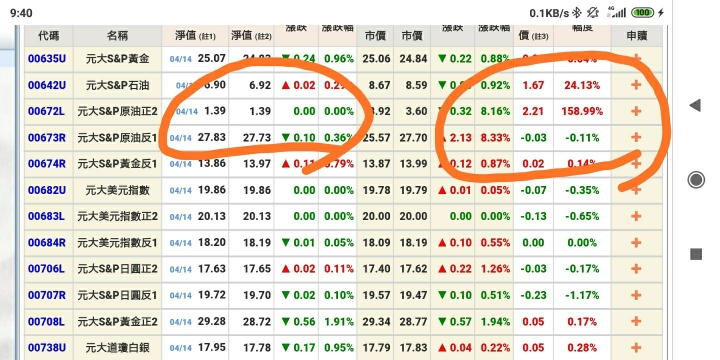Select the 名稱 column header
Viewport: 720px width, 360px height.
pyautogui.click(x=118, y=35)
